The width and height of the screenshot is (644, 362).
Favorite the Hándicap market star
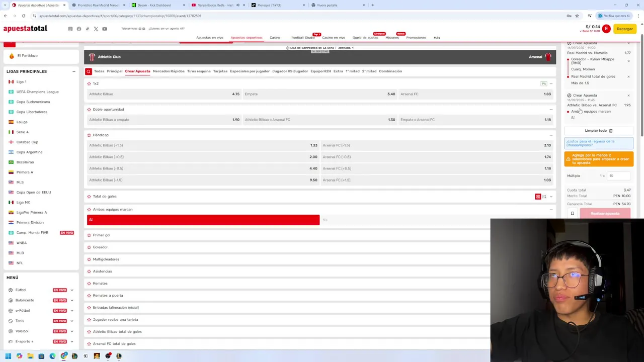click(x=89, y=135)
